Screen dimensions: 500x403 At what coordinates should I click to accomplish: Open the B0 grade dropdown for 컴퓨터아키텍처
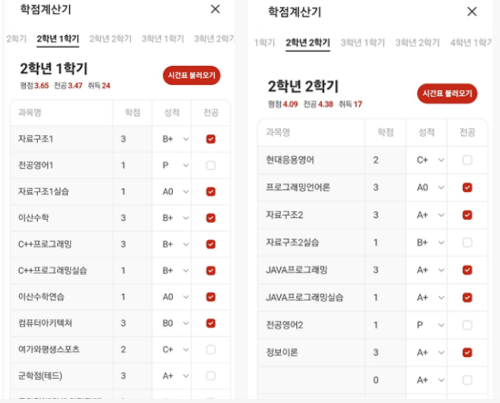click(x=172, y=323)
